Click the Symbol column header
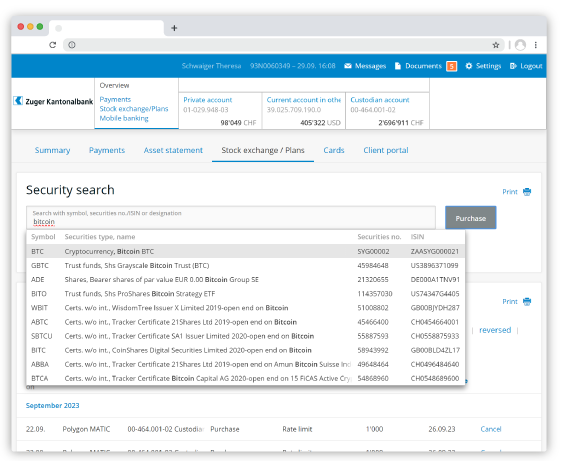 point(43,237)
